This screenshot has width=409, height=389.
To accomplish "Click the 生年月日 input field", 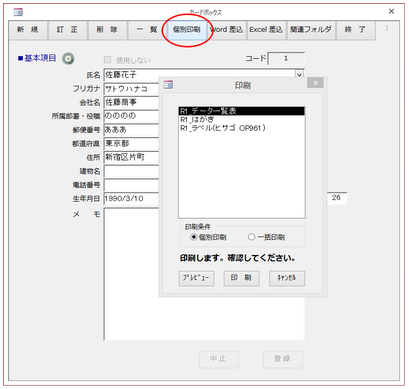I will coord(132,199).
